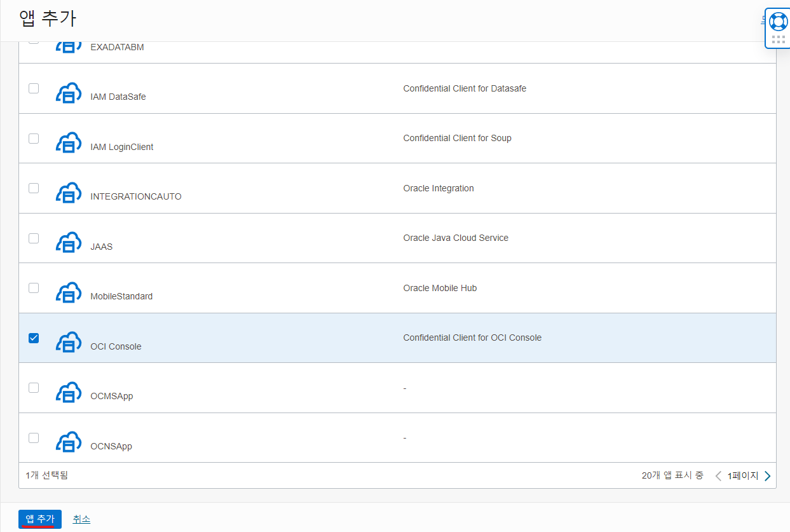Click the MobileStandard cloud app icon
The width and height of the screenshot is (790, 532).
pyautogui.click(x=69, y=292)
